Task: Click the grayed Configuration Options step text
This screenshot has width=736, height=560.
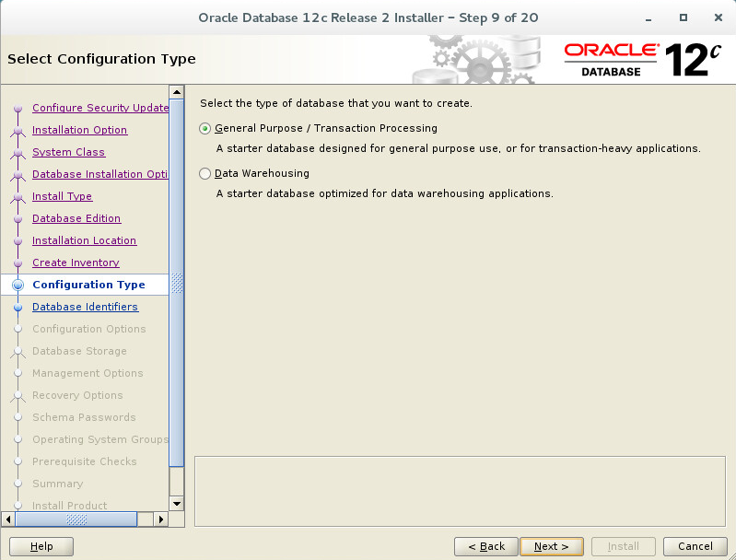Action: click(x=88, y=329)
